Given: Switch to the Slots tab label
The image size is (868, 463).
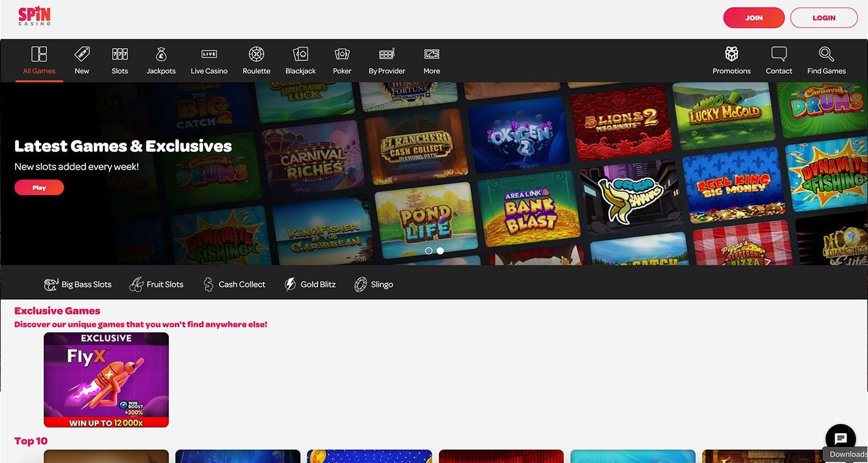Looking at the screenshot, I should click(x=120, y=71).
